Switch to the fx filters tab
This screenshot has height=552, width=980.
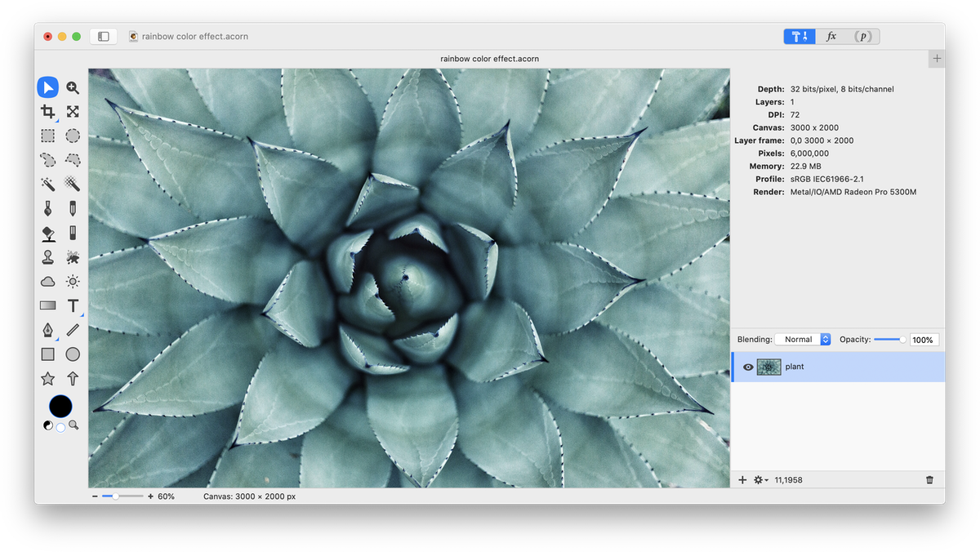coord(831,37)
